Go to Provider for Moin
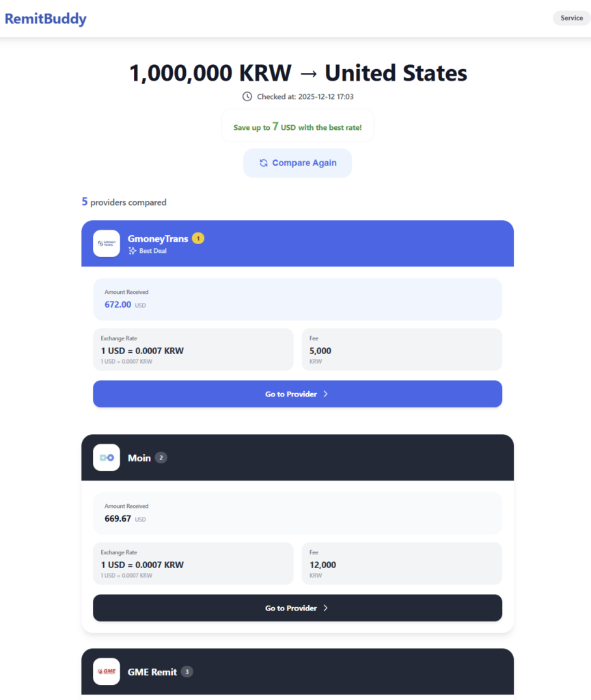Image resolution: width=591 pixels, height=700 pixels. [297, 608]
